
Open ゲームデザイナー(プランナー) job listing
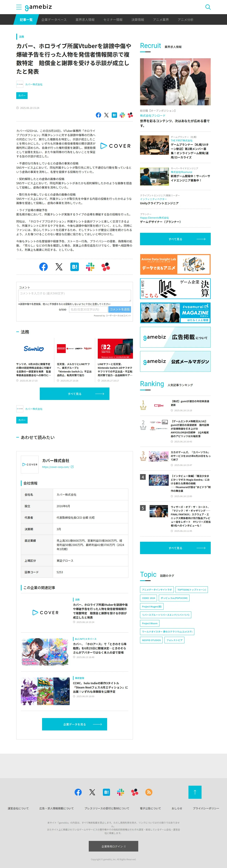point(160,222)
